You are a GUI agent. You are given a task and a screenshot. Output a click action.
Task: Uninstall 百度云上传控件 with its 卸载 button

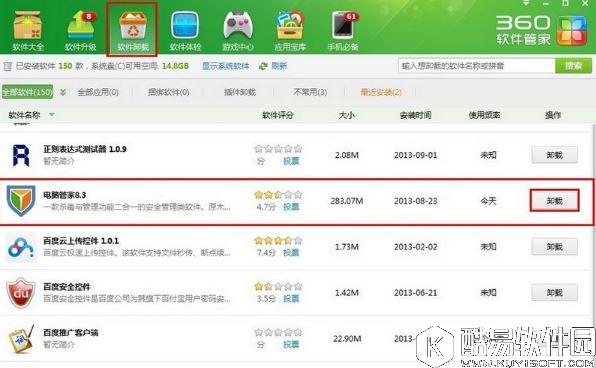click(554, 247)
